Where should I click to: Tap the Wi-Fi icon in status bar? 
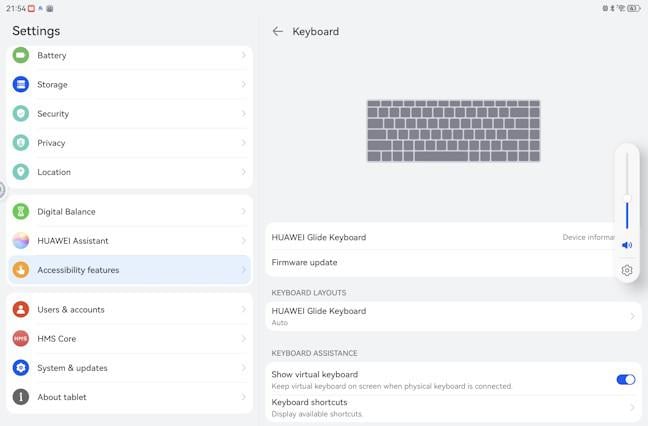point(621,8)
